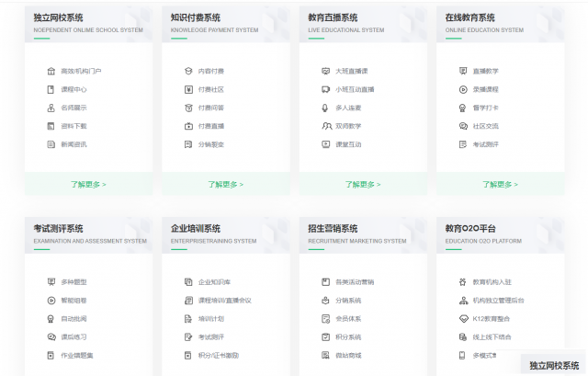Click 了解更多 under 知识付费系统 card
The height and width of the screenshot is (376, 588).
pyautogui.click(x=225, y=184)
